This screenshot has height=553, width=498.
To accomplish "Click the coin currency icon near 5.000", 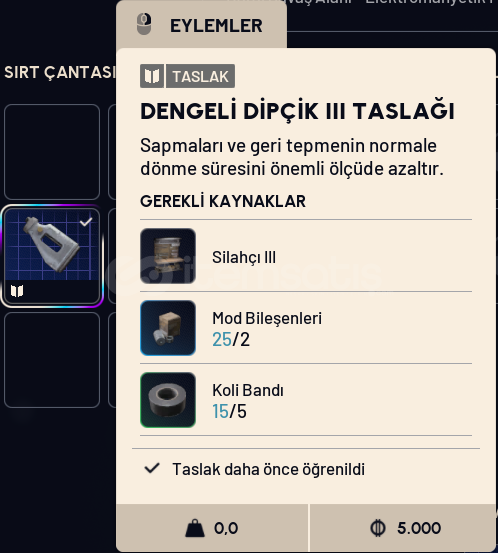I will coord(378,528).
